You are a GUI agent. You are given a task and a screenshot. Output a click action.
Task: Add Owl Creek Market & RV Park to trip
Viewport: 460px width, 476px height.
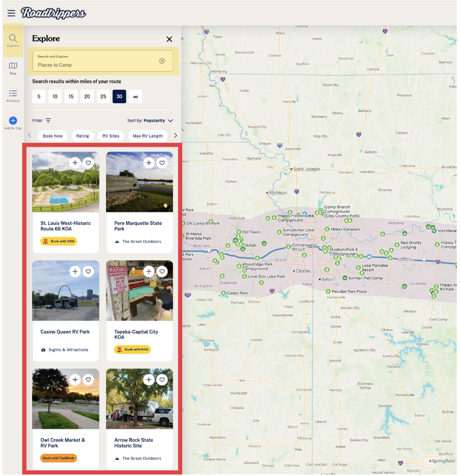[75, 379]
